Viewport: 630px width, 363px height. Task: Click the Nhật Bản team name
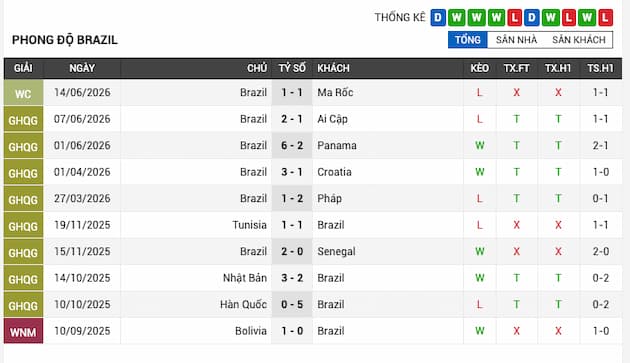tap(245, 278)
